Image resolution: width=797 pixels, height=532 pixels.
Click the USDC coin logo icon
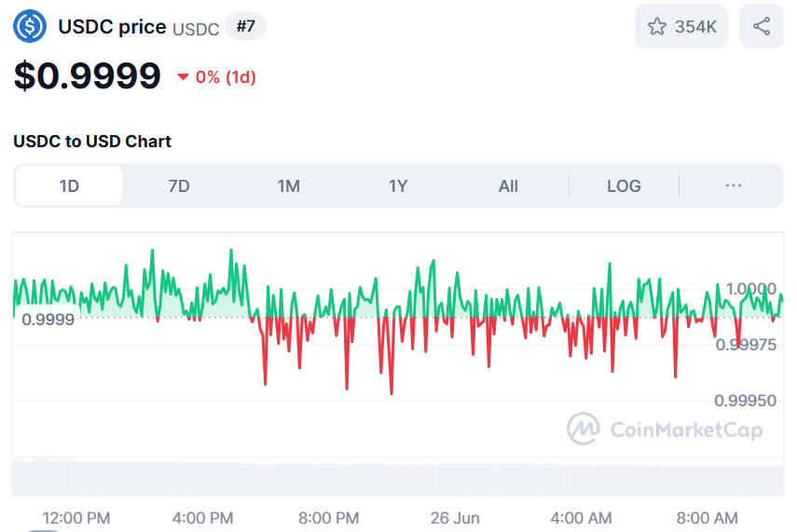coord(30,26)
